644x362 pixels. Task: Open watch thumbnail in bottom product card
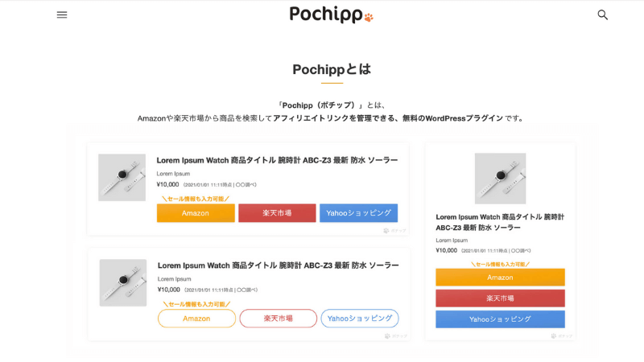point(123,283)
